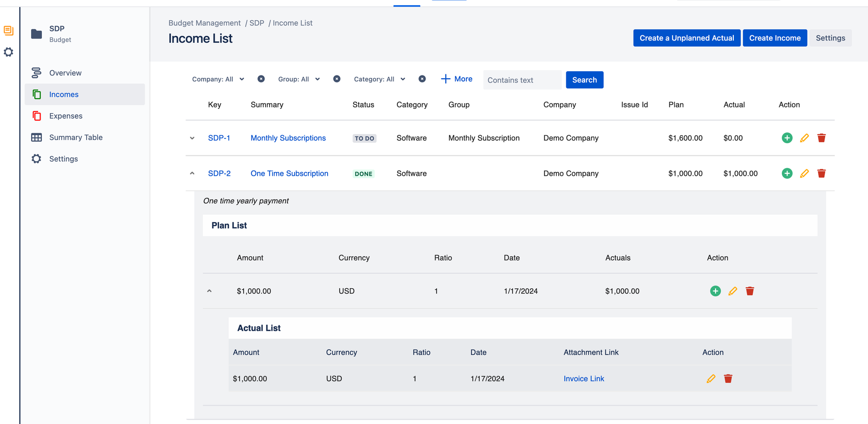868x424 pixels.
Task: Open the Category: All dropdown
Action: 379,79
